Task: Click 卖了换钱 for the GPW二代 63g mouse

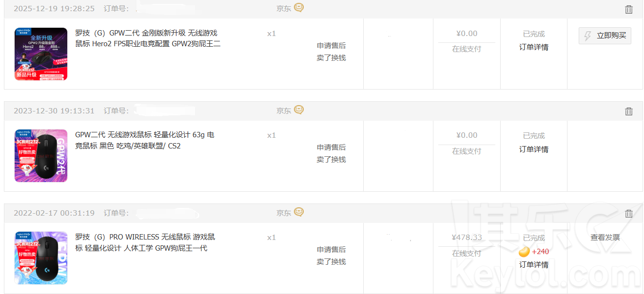Action: point(332,160)
